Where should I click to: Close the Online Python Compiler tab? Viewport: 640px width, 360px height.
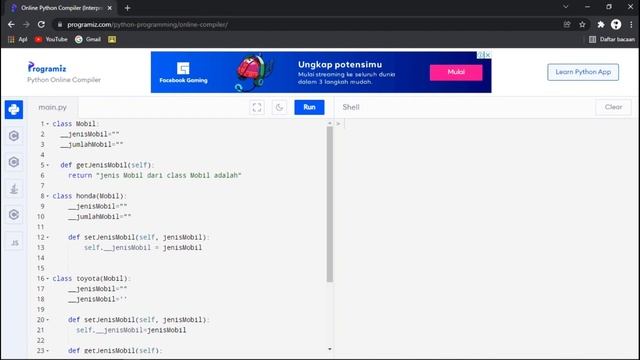(x=109, y=8)
